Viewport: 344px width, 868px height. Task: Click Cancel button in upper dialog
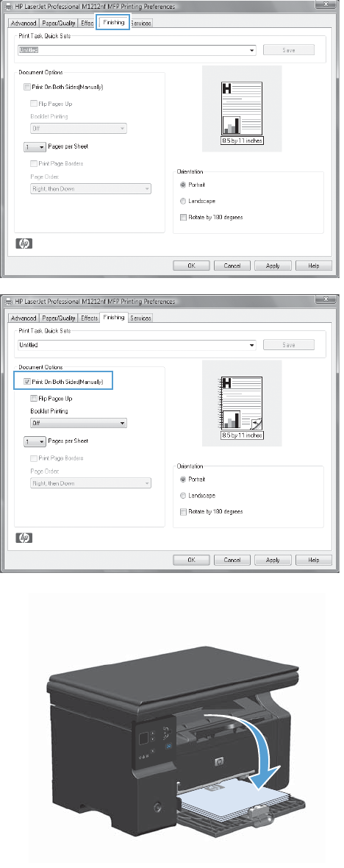coord(232,266)
